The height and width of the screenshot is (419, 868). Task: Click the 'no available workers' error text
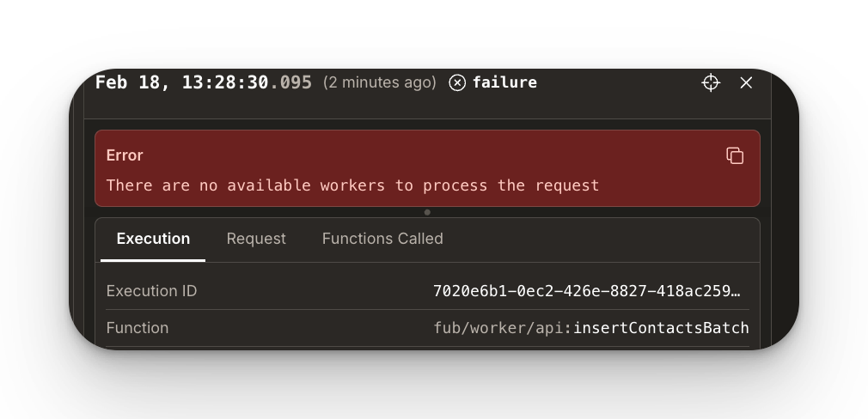pos(352,185)
